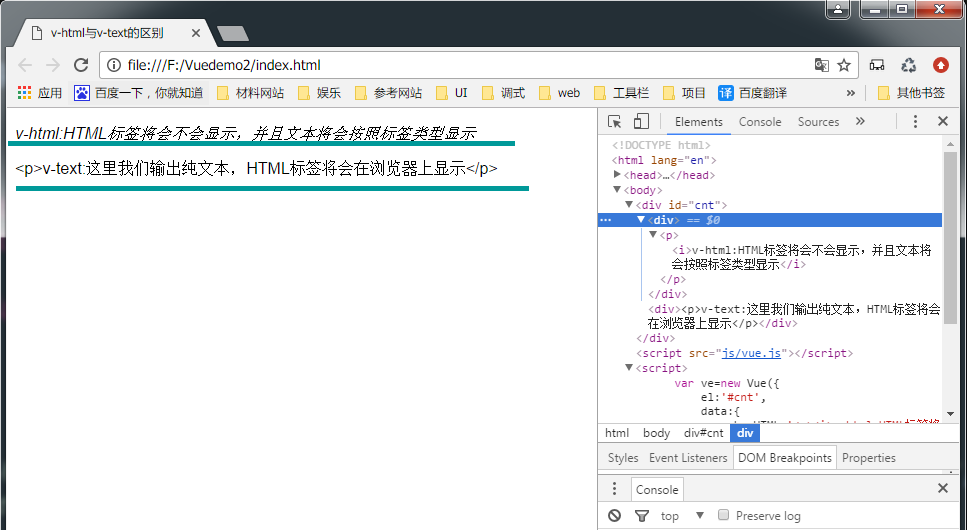
Task: Show hidden bookmarks with » chevron
Action: point(850,93)
